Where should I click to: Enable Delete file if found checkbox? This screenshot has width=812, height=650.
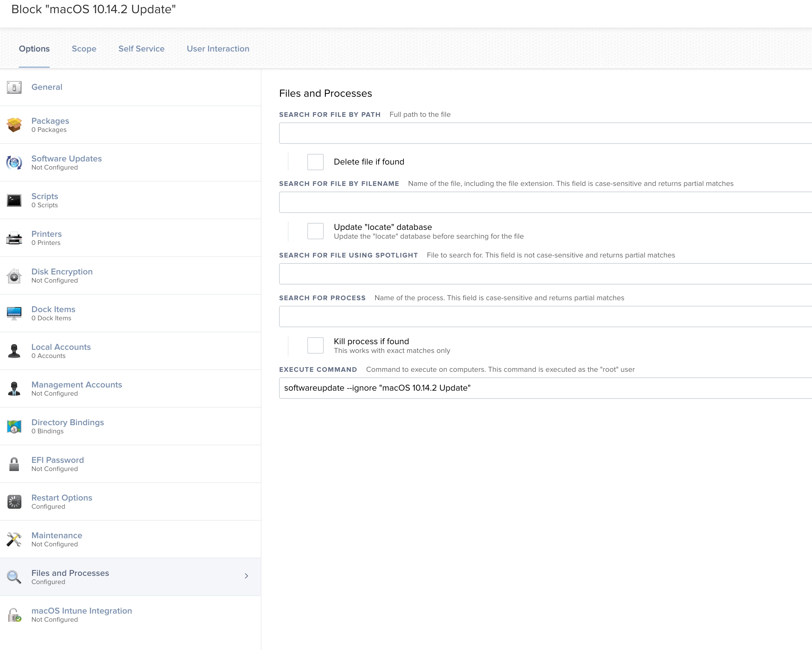pos(315,162)
